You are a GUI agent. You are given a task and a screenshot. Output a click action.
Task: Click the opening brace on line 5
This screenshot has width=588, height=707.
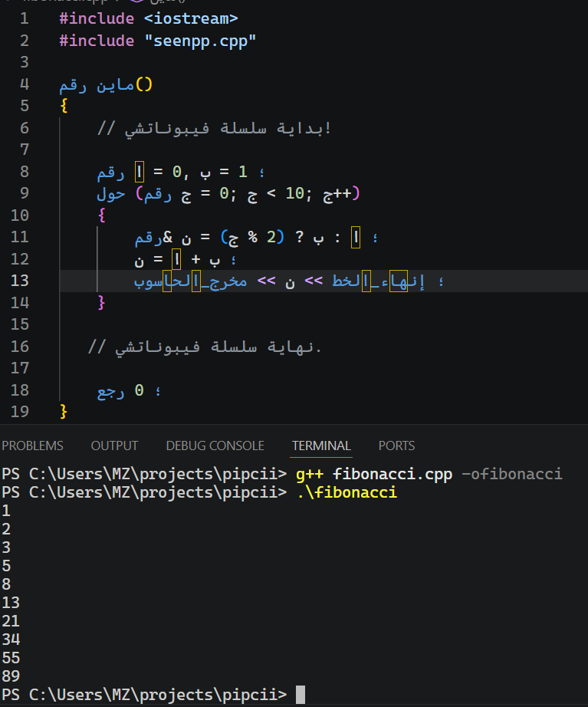(x=64, y=106)
